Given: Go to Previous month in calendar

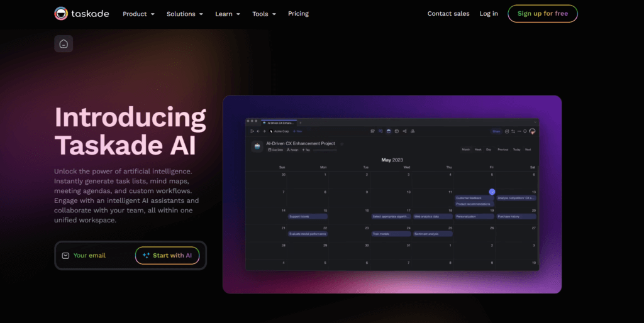Looking at the screenshot, I should 503,150.
